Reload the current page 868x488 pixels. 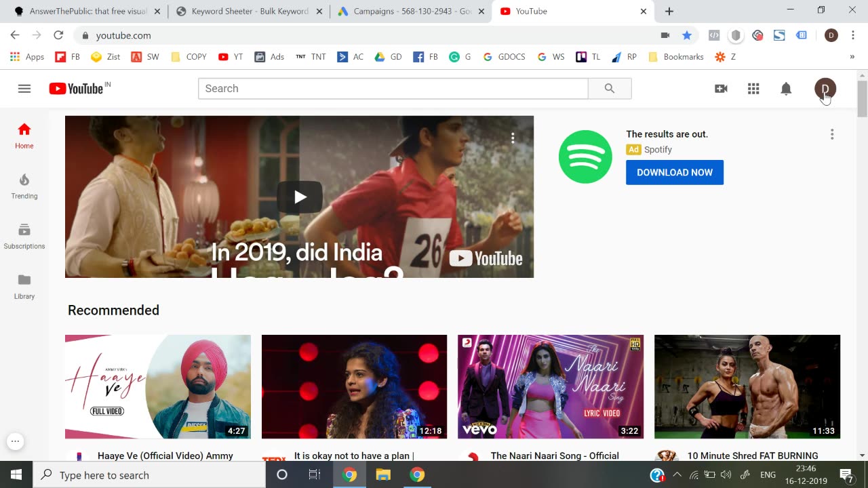click(x=58, y=35)
